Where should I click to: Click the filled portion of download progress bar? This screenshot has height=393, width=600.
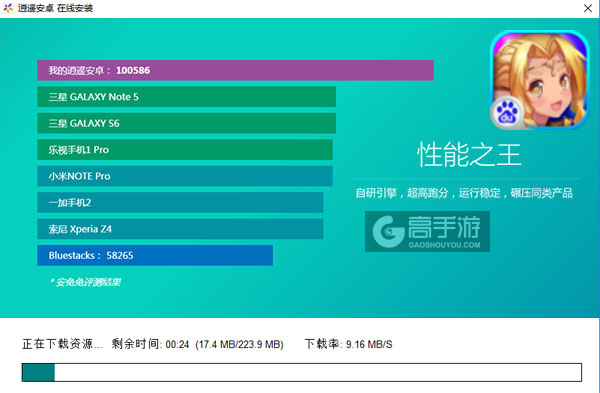click(x=38, y=372)
